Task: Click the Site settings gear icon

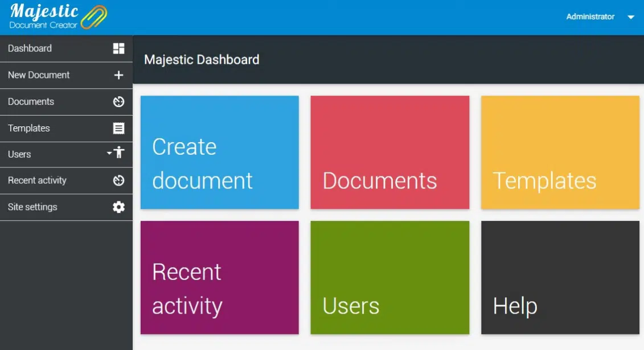Action: click(x=118, y=207)
